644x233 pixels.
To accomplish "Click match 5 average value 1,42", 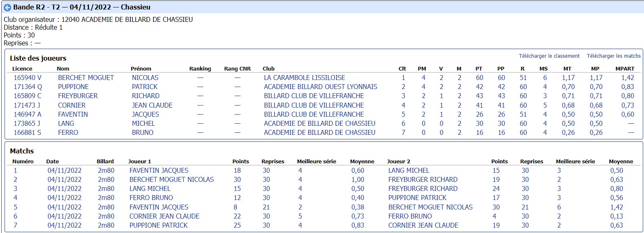I will click(x=617, y=207).
